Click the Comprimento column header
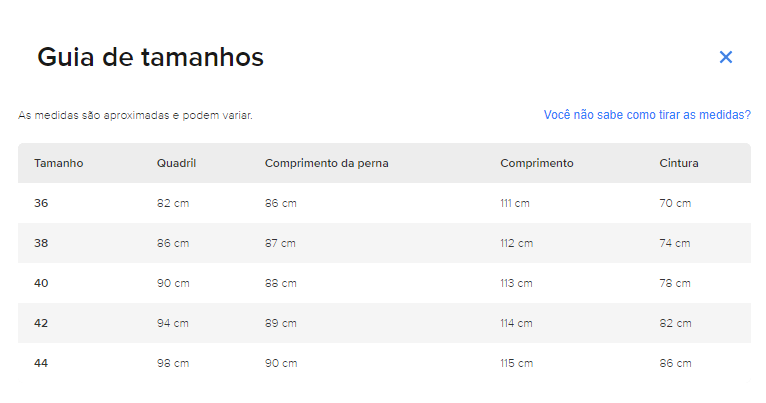This screenshot has height=403, width=766. point(537,163)
